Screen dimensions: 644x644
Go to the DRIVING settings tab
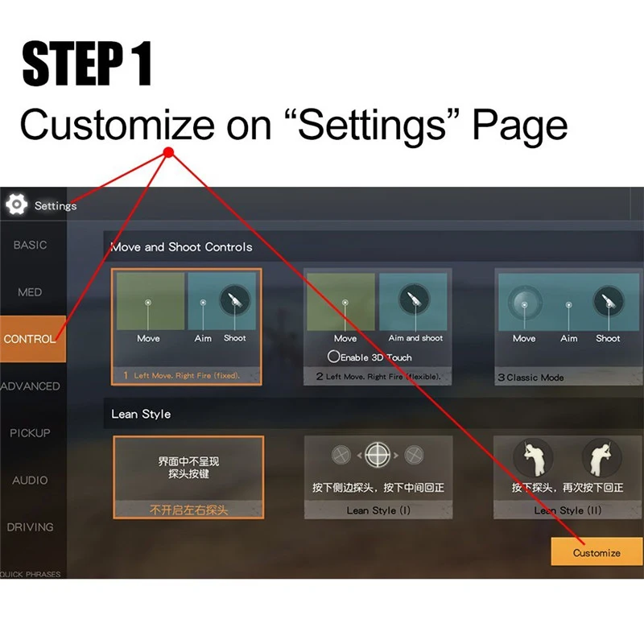click(x=30, y=526)
